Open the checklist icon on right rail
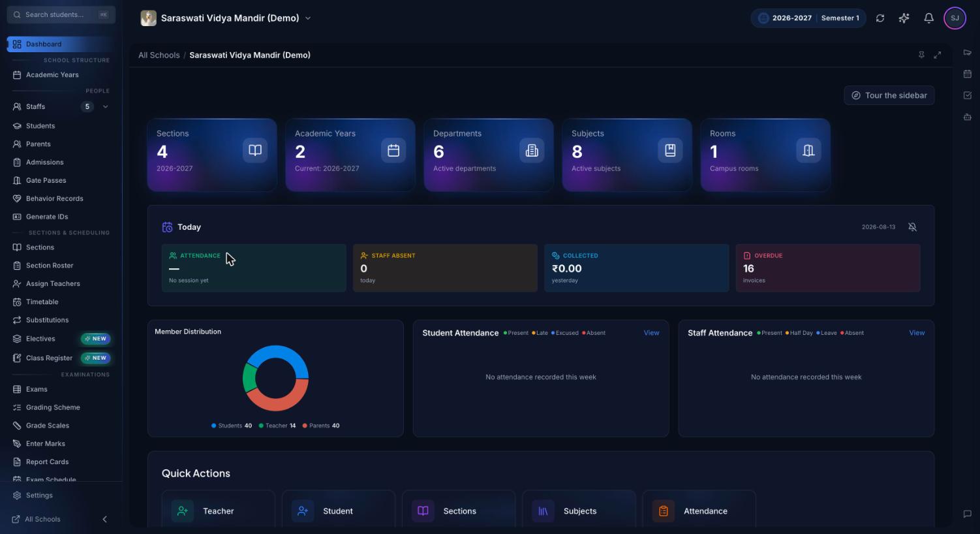This screenshot has width=980, height=534. (x=968, y=95)
